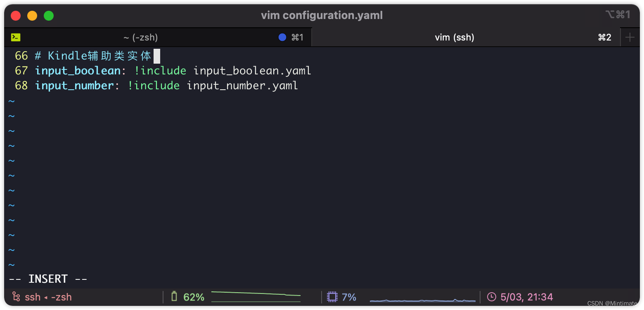The height and width of the screenshot is (310, 644).
Task: Minimize the window with yellow button
Action: (32, 16)
